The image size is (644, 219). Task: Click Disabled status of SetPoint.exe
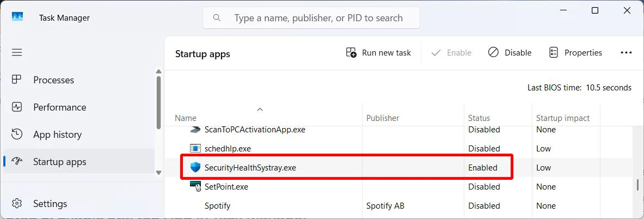tap(484, 186)
